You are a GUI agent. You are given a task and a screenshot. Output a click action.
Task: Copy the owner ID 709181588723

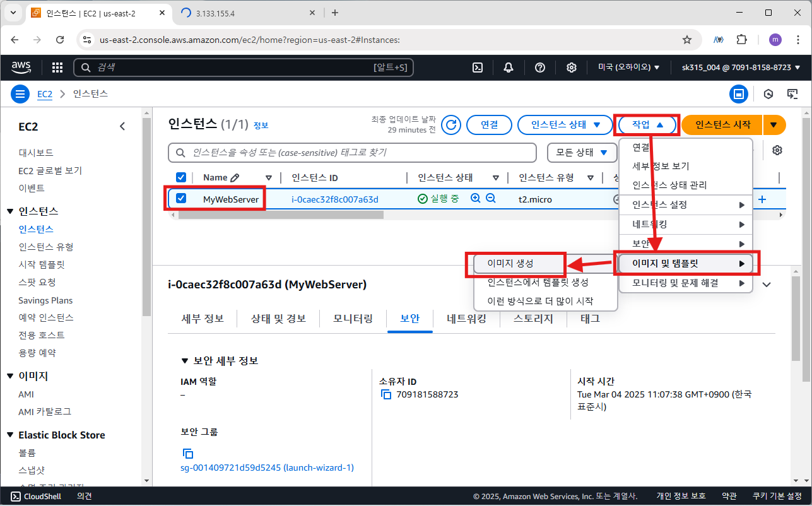[x=386, y=394]
